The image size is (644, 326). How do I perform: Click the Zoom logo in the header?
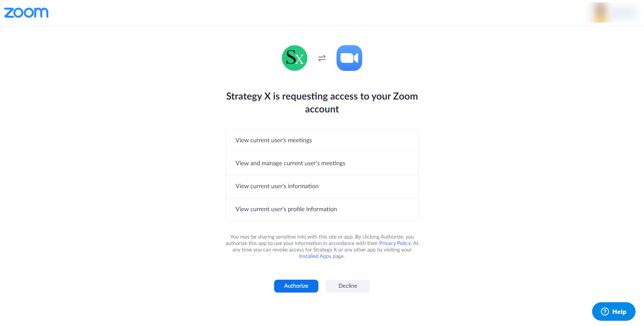(26, 12)
